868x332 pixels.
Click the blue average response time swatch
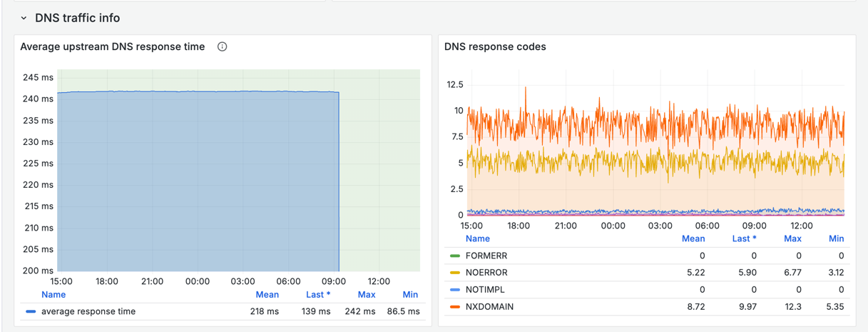31,312
